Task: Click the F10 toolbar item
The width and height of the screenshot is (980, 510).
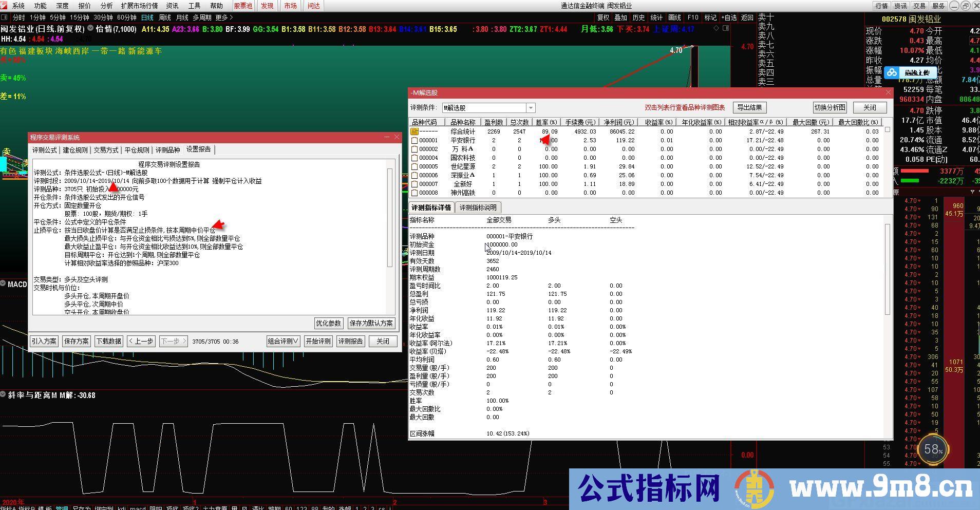Action: click(693, 17)
